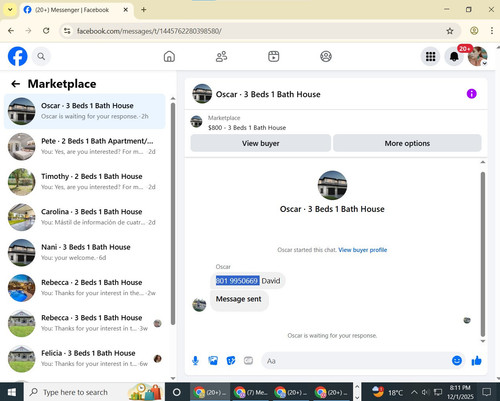
Task: Open the account profile picture menu
Action: 478,56
